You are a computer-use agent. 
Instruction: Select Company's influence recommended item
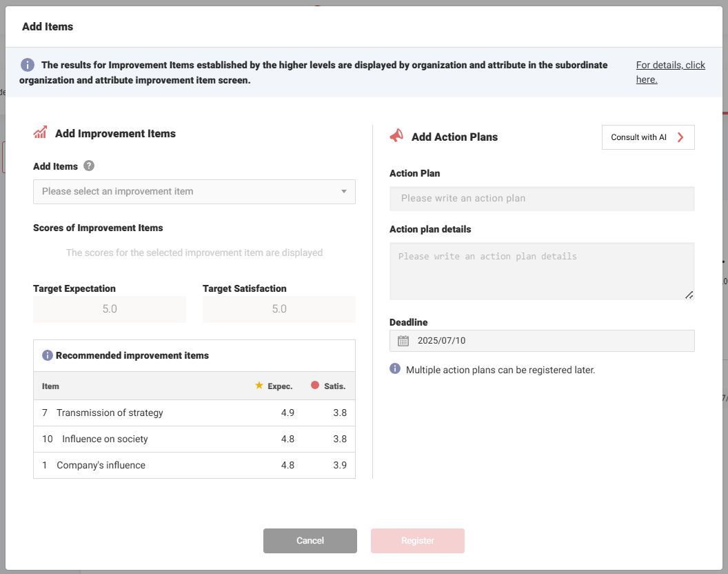[x=101, y=466]
